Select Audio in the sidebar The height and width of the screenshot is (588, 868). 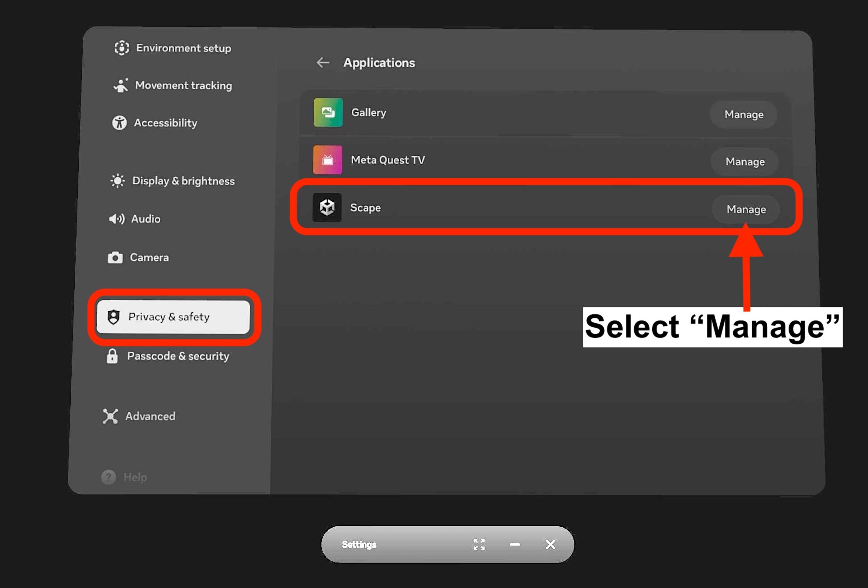pyautogui.click(x=134, y=219)
